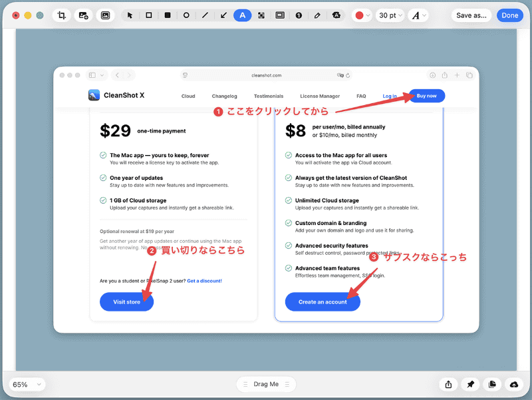The image size is (532, 400).
Task: Click 'Custom domain & branding' feature text
Action: (331, 223)
